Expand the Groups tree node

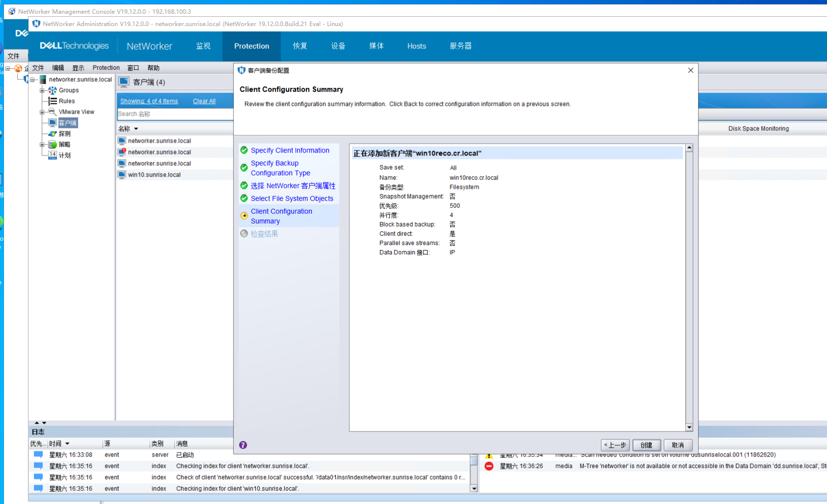point(42,90)
